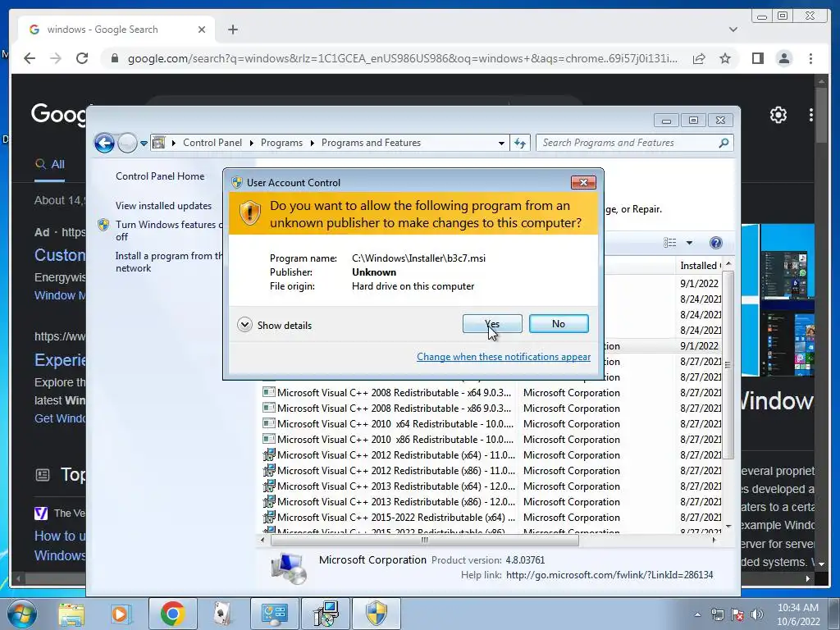
Task: Click the Control Panel breadcrumb segment
Action: tap(212, 143)
